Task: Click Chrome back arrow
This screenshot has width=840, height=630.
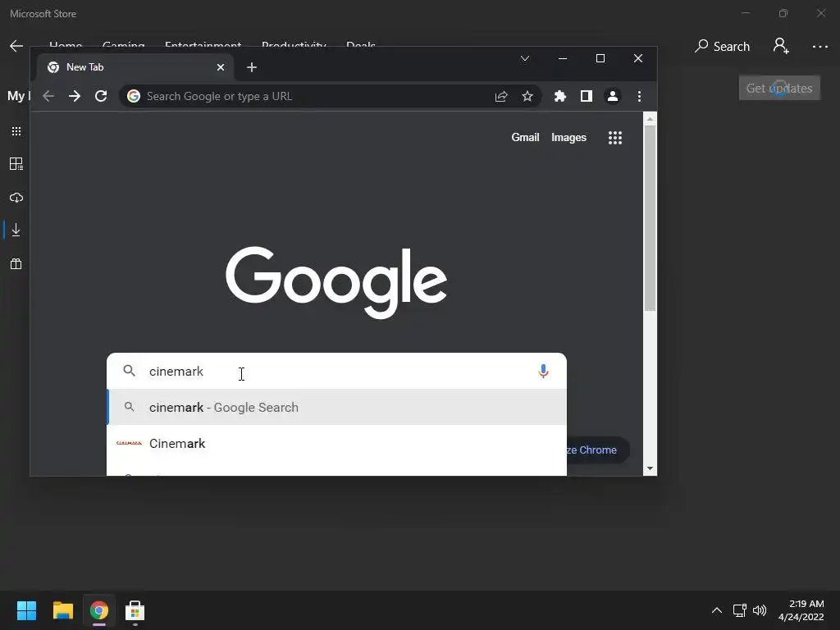Action: [48, 96]
